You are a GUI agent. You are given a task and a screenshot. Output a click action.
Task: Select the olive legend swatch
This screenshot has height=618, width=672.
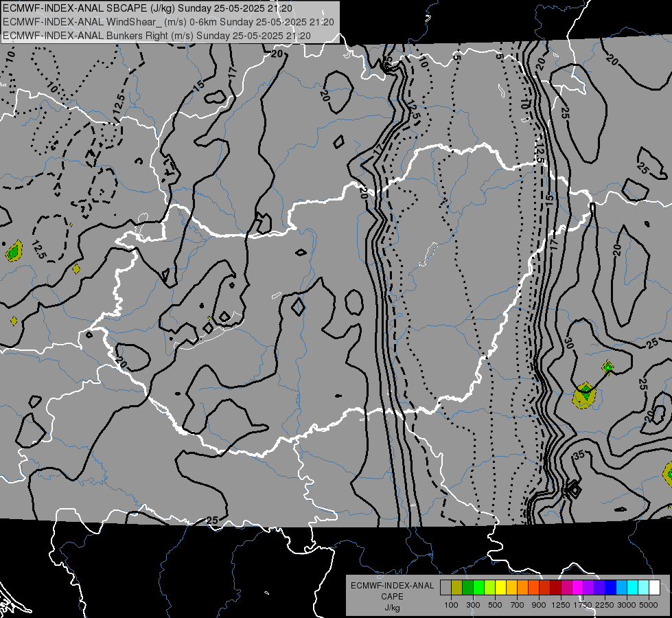457,587
